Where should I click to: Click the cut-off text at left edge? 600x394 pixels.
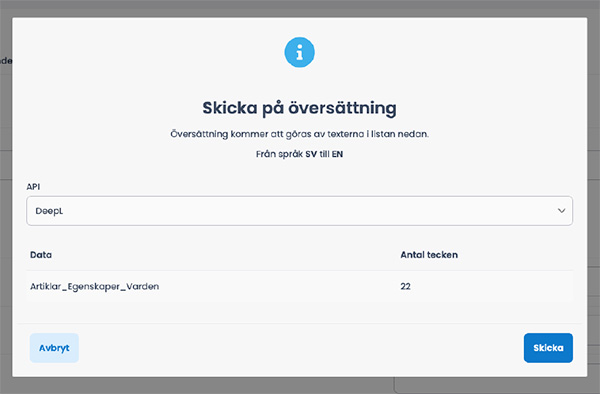pos(6,61)
